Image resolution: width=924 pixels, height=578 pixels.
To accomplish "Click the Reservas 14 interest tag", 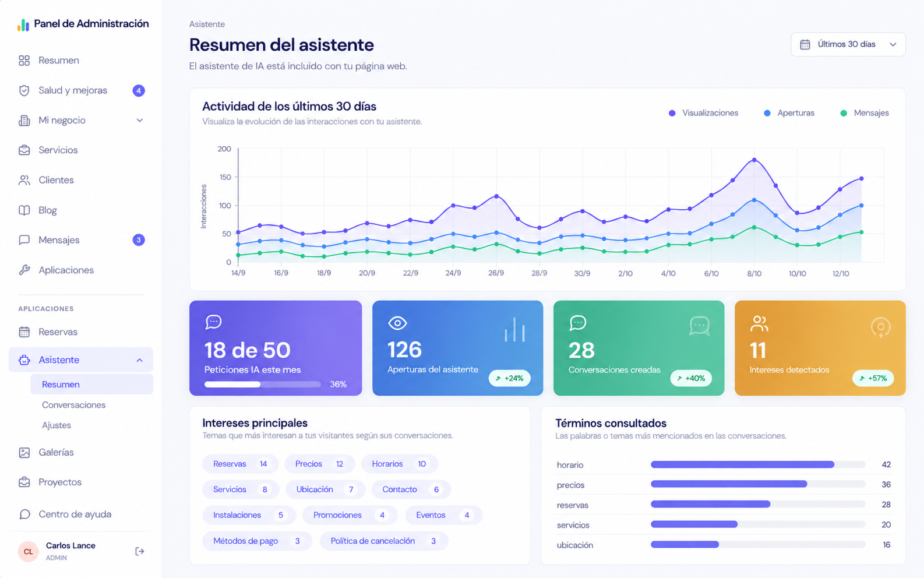I will [x=240, y=464].
